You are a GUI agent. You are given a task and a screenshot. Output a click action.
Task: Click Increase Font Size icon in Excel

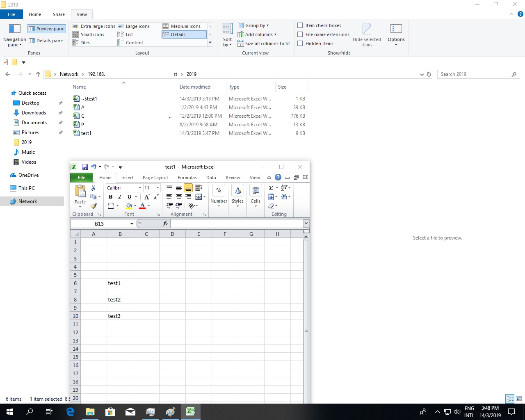[147, 197]
